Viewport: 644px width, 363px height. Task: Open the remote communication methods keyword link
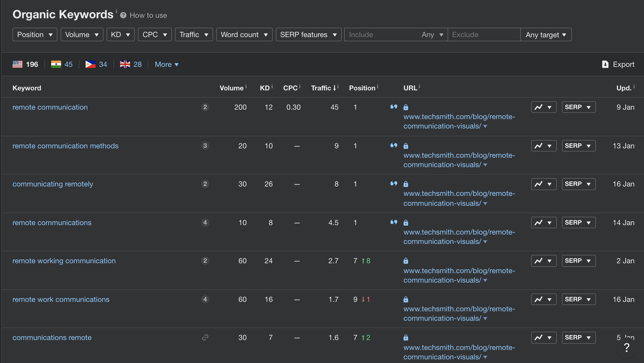point(65,146)
